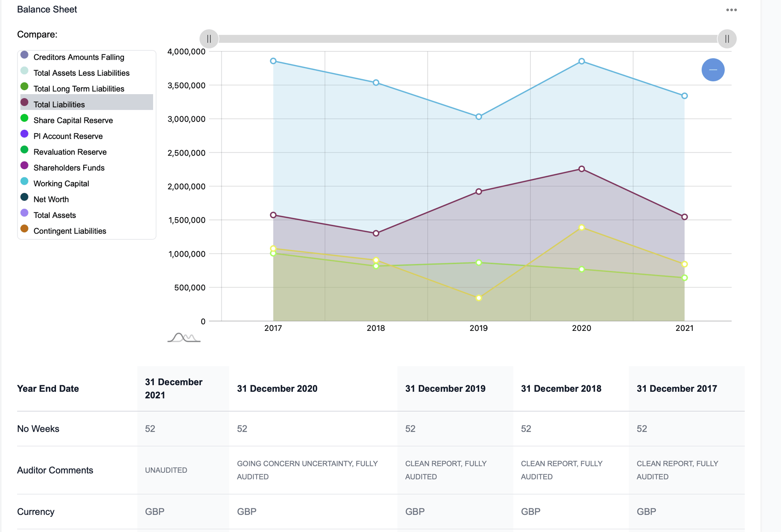
Task: Click the Total Liabilities 2020 data point
Action: 581,169
